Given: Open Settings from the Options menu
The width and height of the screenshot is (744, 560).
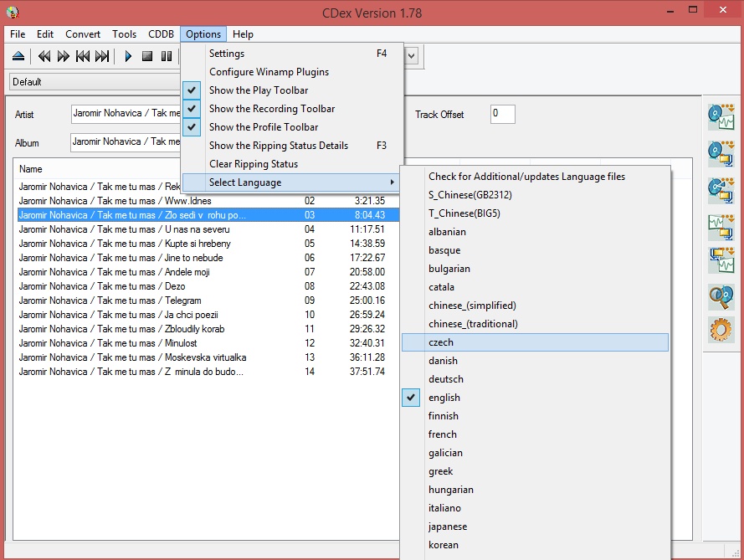Looking at the screenshot, I should [227, 54].
